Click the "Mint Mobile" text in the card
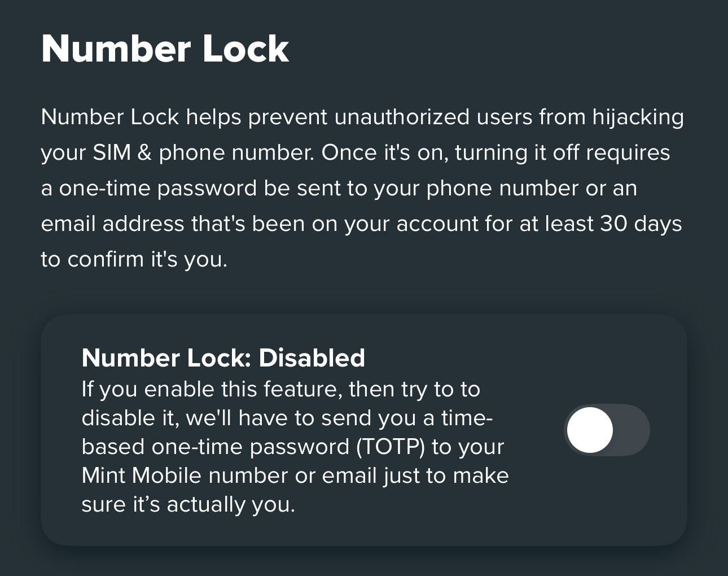This screenshot has height=576, width=728. coord(142,475)
